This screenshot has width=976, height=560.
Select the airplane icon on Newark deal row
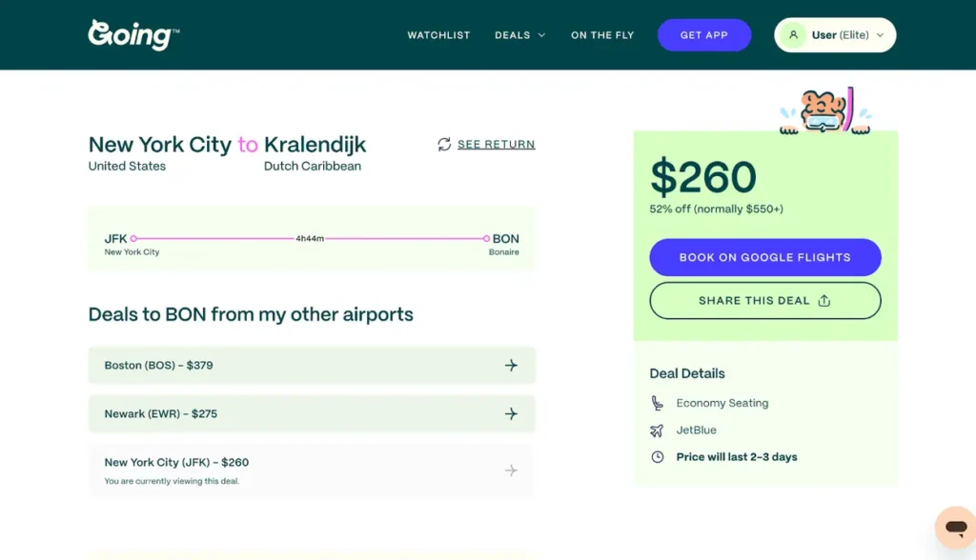point(512,413)
